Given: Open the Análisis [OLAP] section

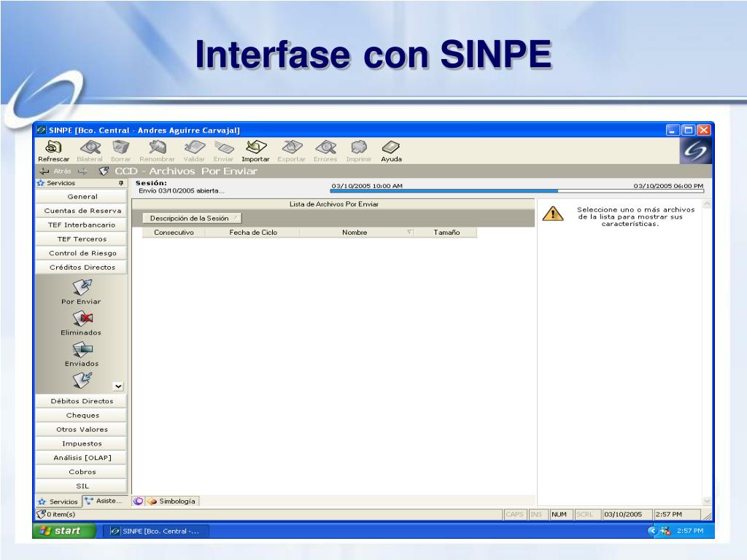Looking at the screenshot, I should 82,458.
